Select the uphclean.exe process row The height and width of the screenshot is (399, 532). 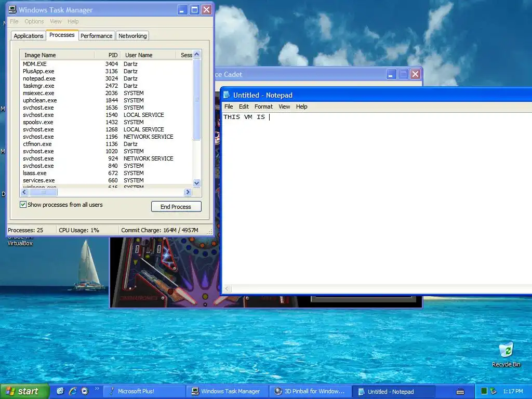[106, 100]
